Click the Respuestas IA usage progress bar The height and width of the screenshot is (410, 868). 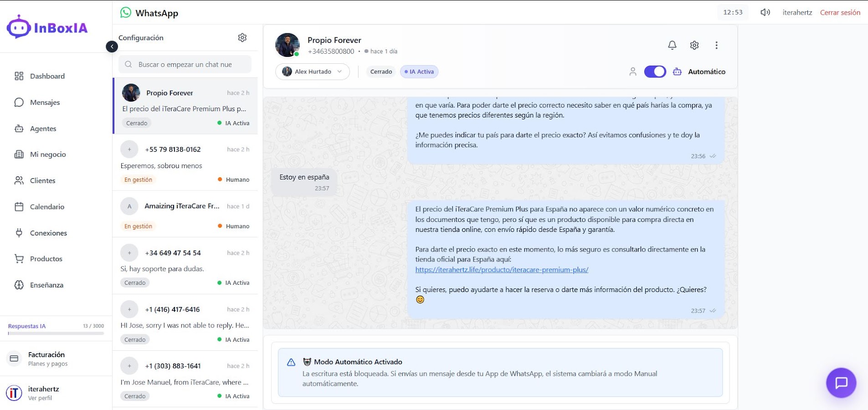point(56,333)
